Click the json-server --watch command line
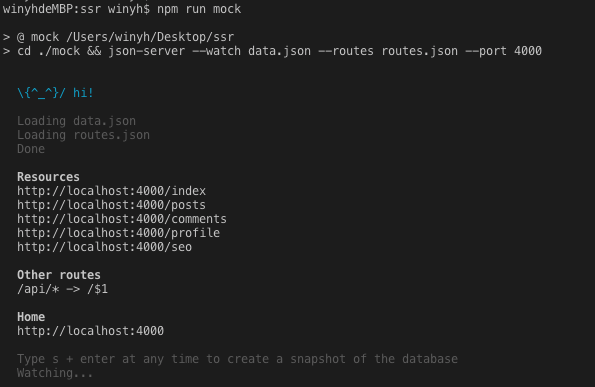 (x=279, y=51)
